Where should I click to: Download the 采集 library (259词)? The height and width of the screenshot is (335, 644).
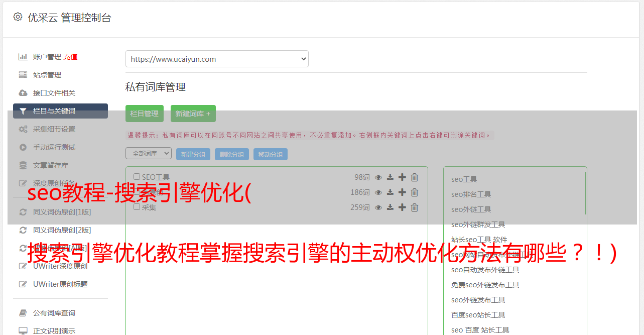tap(390, 207)
